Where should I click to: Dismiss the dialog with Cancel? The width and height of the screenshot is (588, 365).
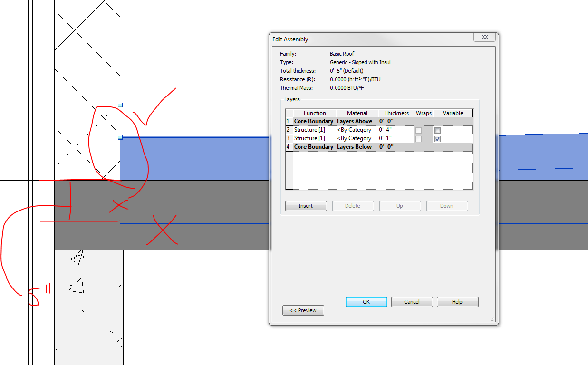pyautogui.click(x=412, y=301)
